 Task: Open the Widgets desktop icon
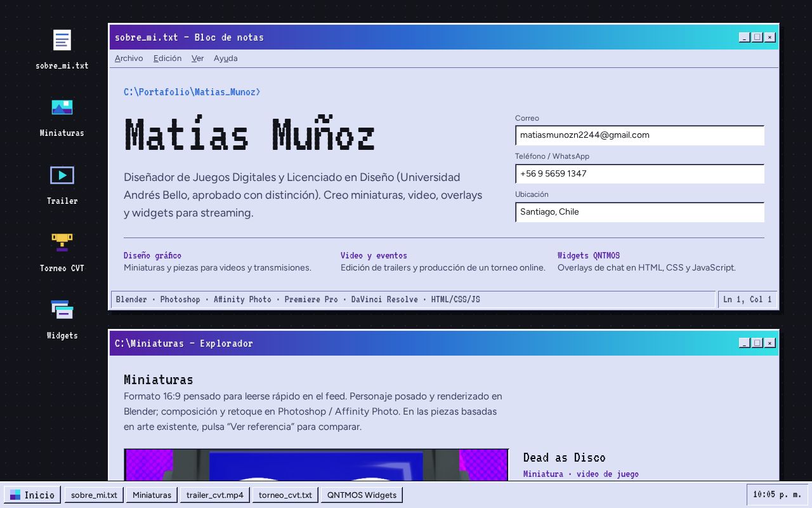(x=62, y=319)
